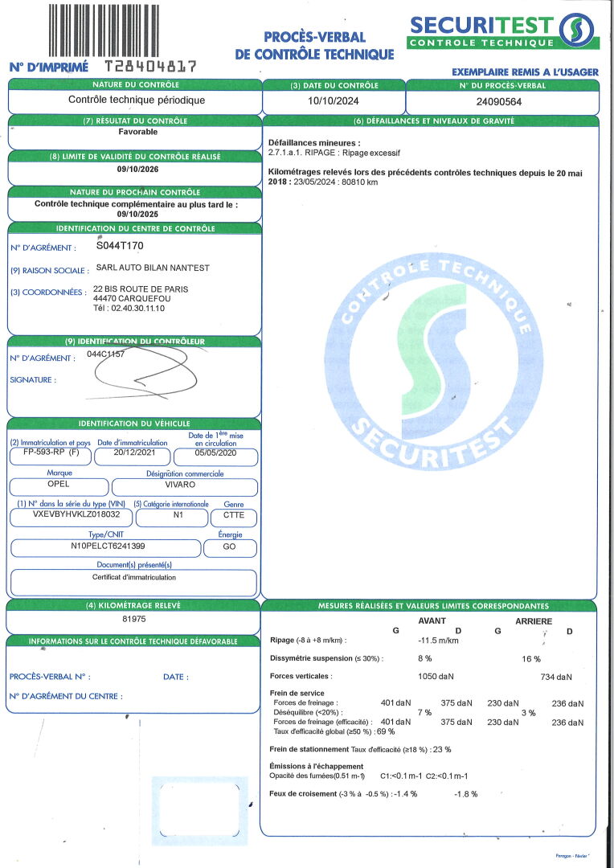Click the title Procès-verbal de contrôle technique
614x868 pixels.
pyautogui.click(x=314, y=45)
